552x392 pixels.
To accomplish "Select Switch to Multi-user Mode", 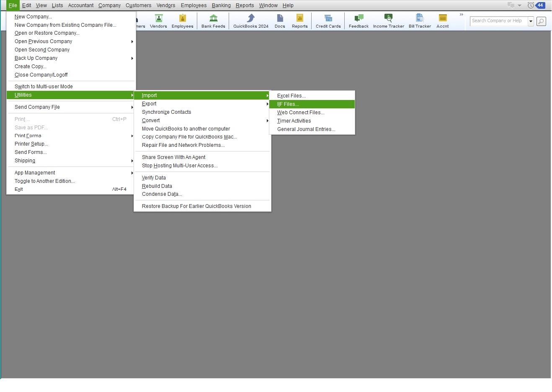I will click(x=44, y=87).
